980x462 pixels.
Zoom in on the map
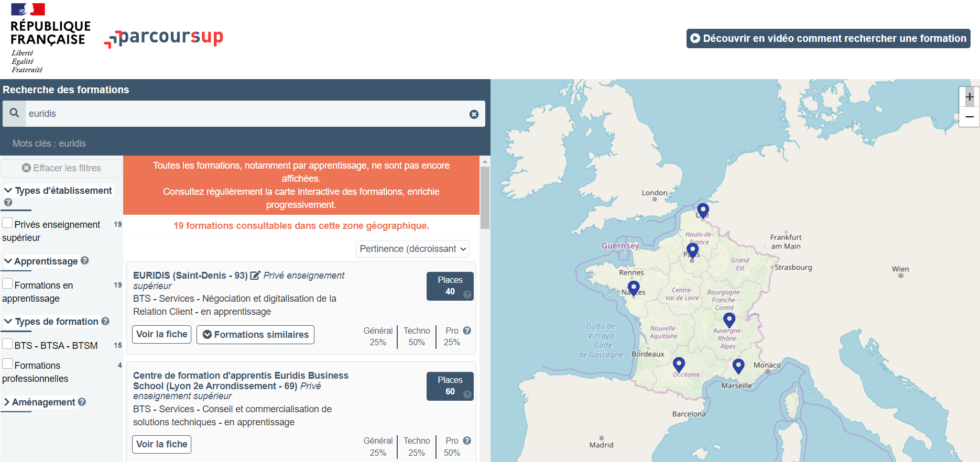tap(970, 97)
